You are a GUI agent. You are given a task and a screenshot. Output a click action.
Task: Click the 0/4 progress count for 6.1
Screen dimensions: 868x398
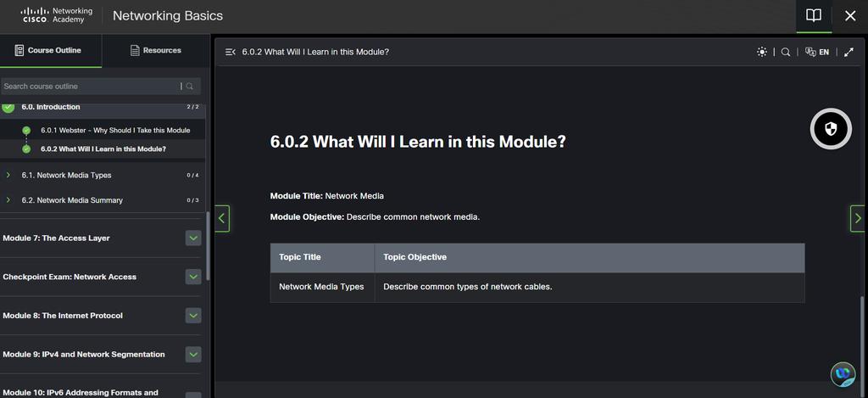coord(192,175)
